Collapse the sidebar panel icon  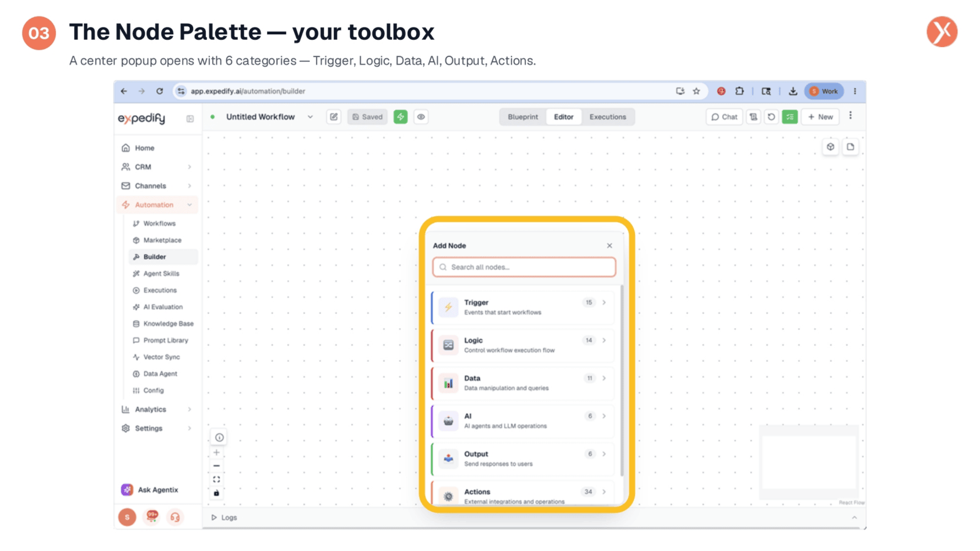(x=190, y=119)
